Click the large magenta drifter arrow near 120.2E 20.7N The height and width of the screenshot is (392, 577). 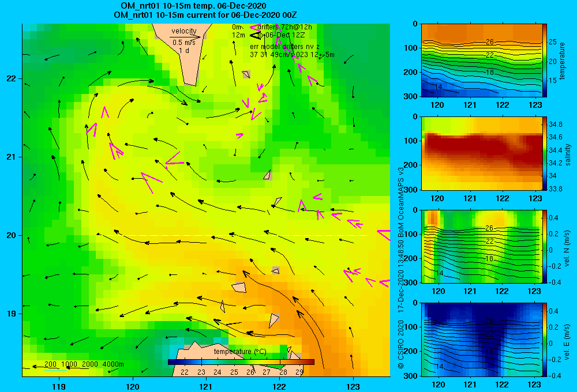[x=151, y=183]
